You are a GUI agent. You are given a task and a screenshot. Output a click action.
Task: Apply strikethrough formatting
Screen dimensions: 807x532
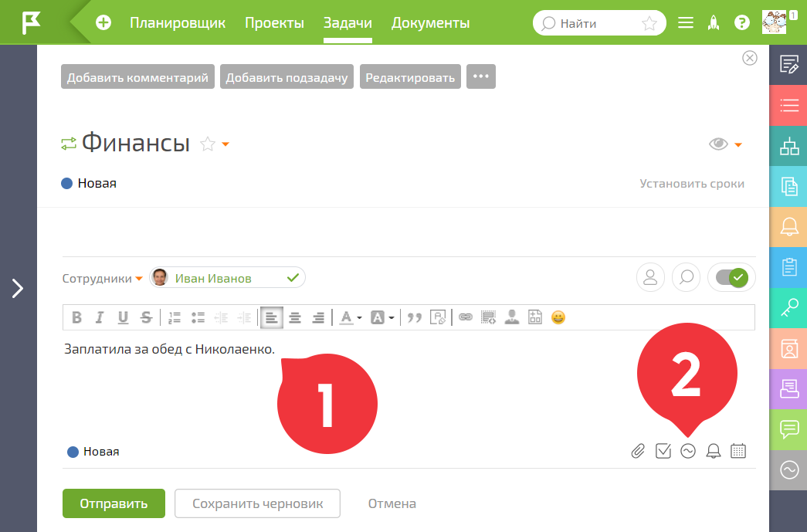tap(146, 317)
